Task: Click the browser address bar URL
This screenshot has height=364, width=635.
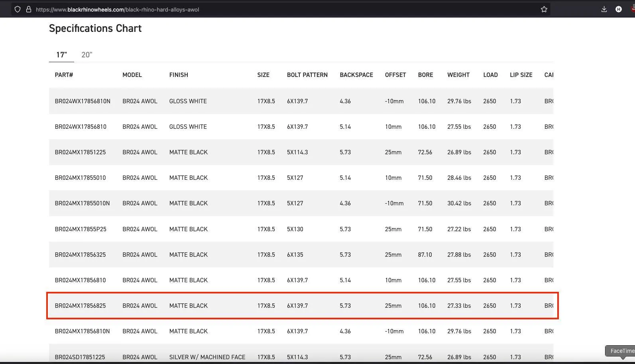Action: [x=117, y=10]
